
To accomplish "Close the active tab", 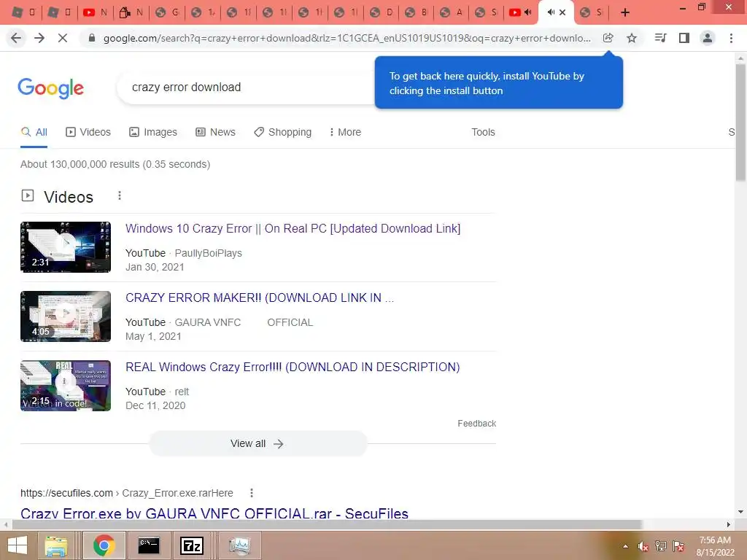I will click(562, 12).
